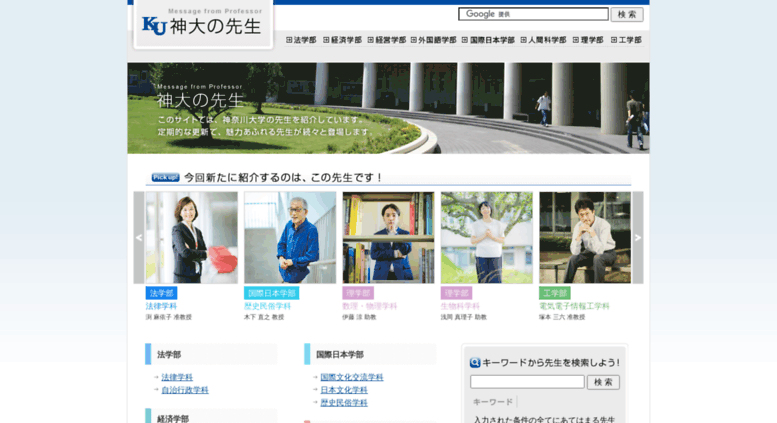Click 生物科学科 text under carousel card
777x423 pixels.
460,306
